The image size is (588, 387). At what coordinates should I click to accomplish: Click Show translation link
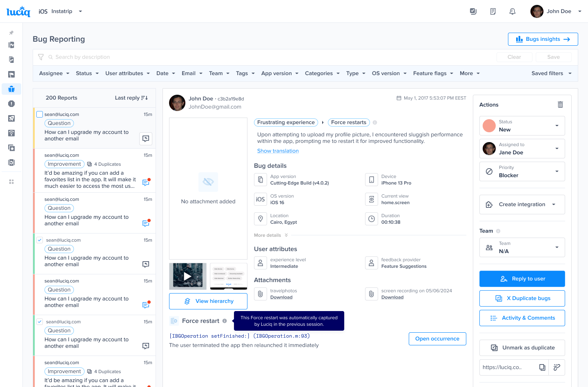[x=278, y=151]
